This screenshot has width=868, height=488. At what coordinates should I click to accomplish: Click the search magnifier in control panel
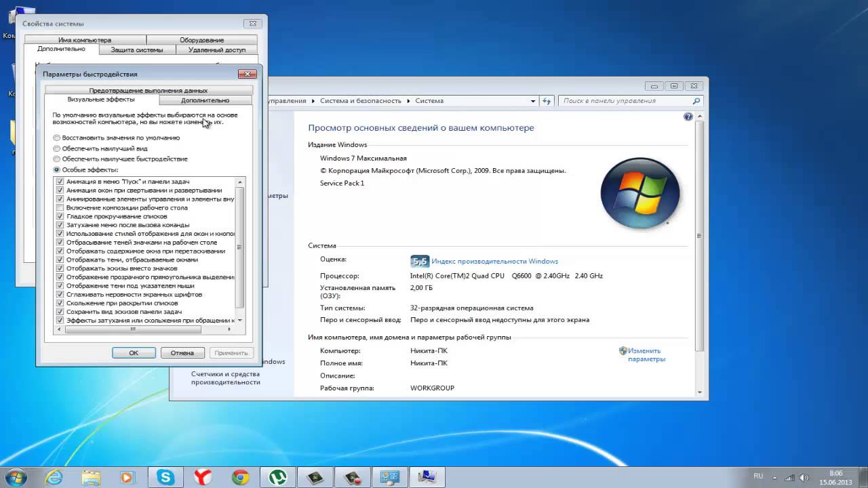(696, 100)
